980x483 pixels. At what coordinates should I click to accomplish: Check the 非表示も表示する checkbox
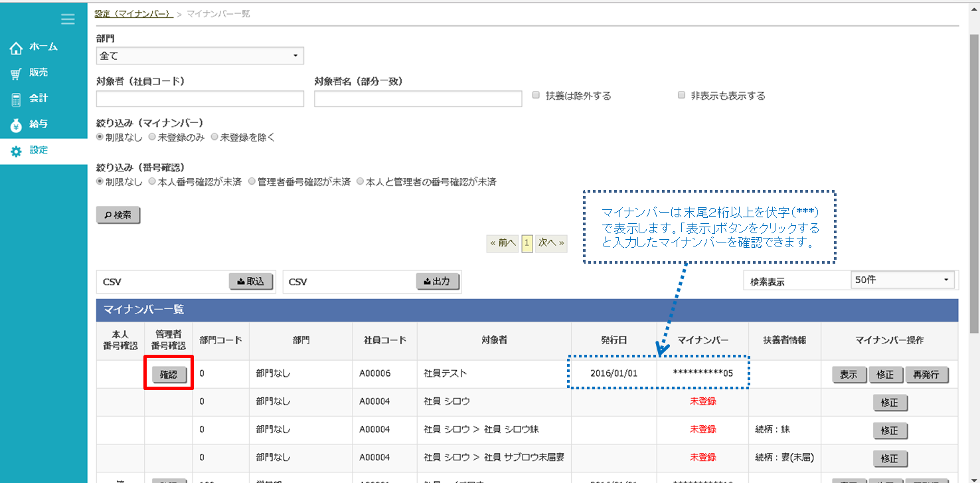point(681,96)
